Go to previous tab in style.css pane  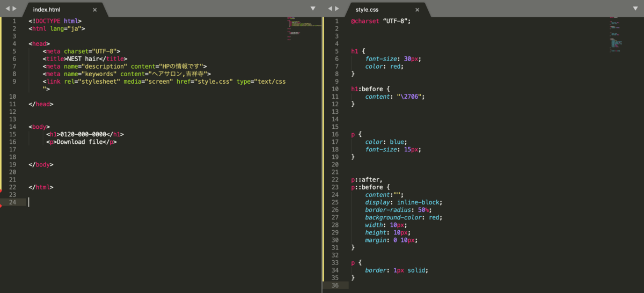point(330,9)
